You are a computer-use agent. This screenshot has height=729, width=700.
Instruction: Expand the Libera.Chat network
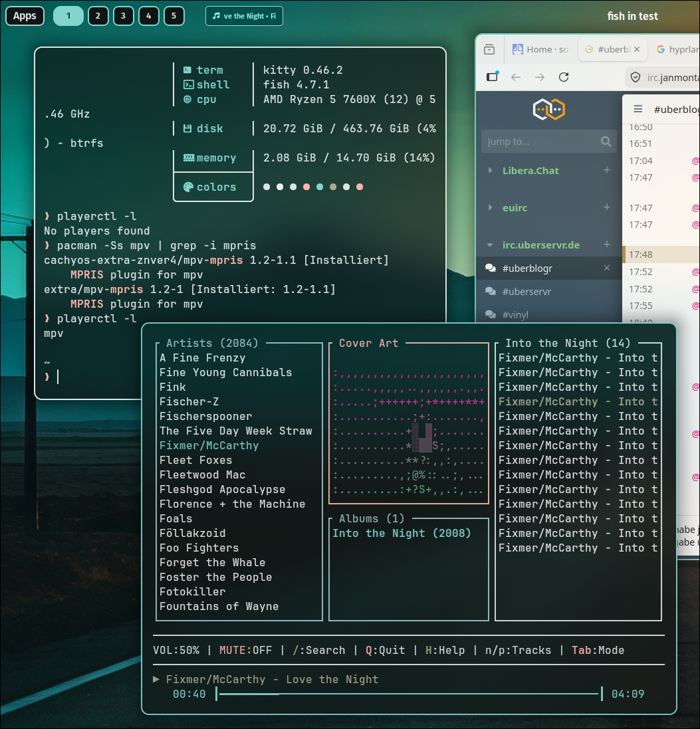click(490, 170)
